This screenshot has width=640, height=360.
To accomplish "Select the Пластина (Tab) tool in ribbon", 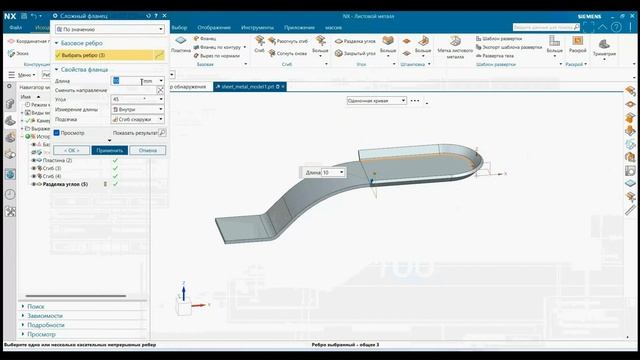I will (x=180, y=44).
